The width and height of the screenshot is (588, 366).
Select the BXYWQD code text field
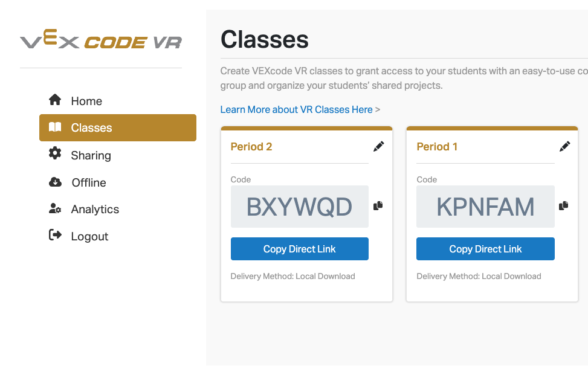tap(299, 206)
